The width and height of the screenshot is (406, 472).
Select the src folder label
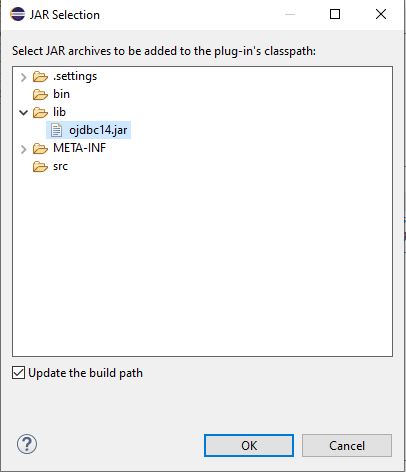pyautogui.click(x=60, y=166)
